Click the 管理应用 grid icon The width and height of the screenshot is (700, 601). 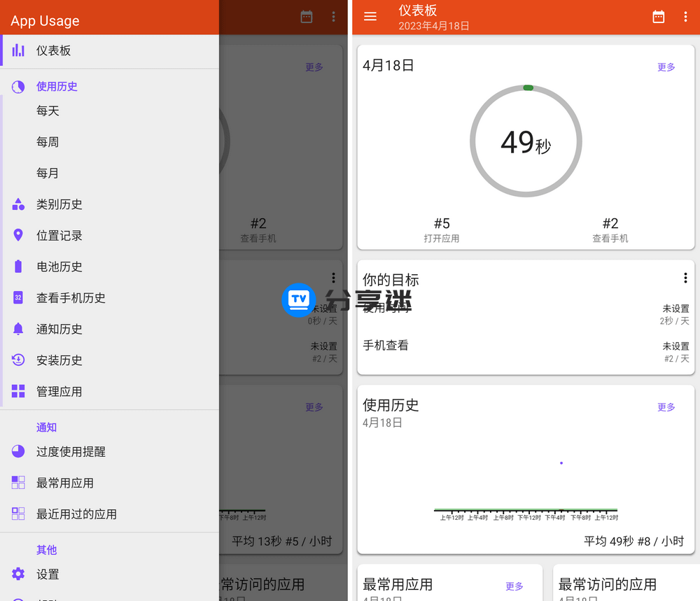pos(18,392)
